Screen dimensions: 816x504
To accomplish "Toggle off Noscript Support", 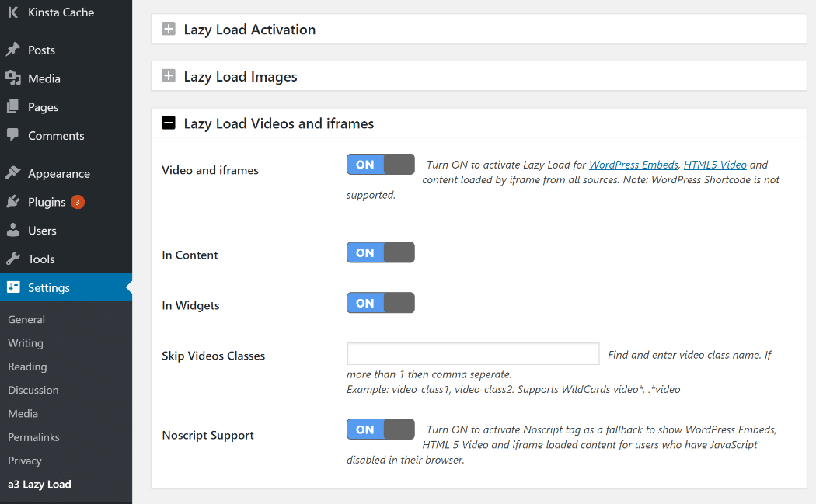I will coord(380,429).
